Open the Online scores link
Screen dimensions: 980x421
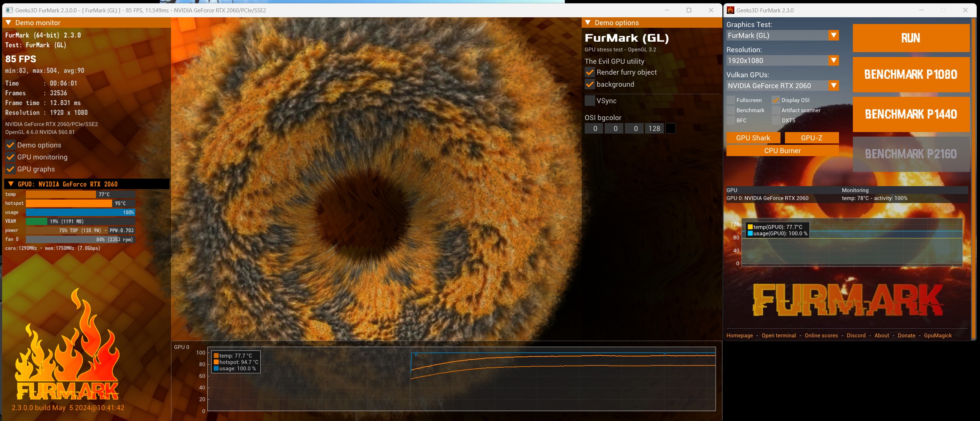point(821,335)
